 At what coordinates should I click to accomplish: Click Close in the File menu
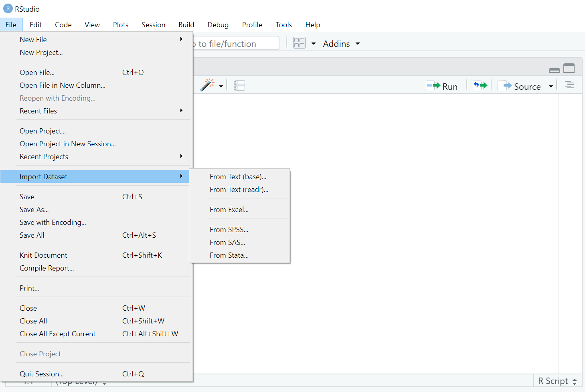[96, 308]
